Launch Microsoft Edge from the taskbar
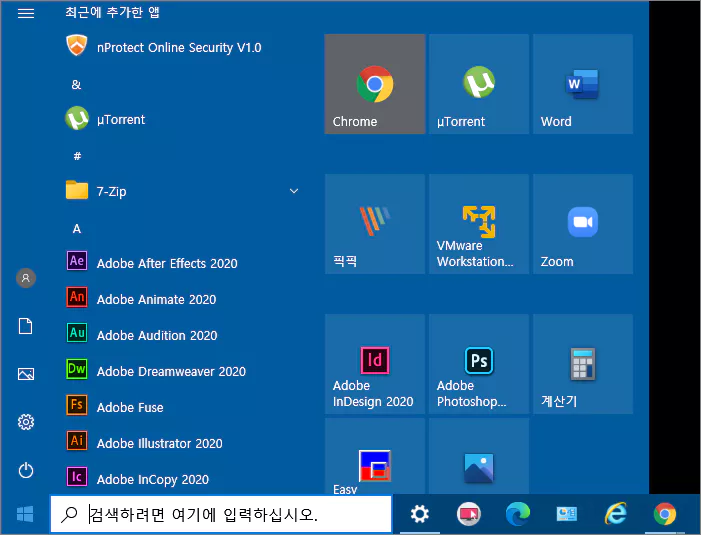This screenshot has height=535, width=701. tap(518, 514)
